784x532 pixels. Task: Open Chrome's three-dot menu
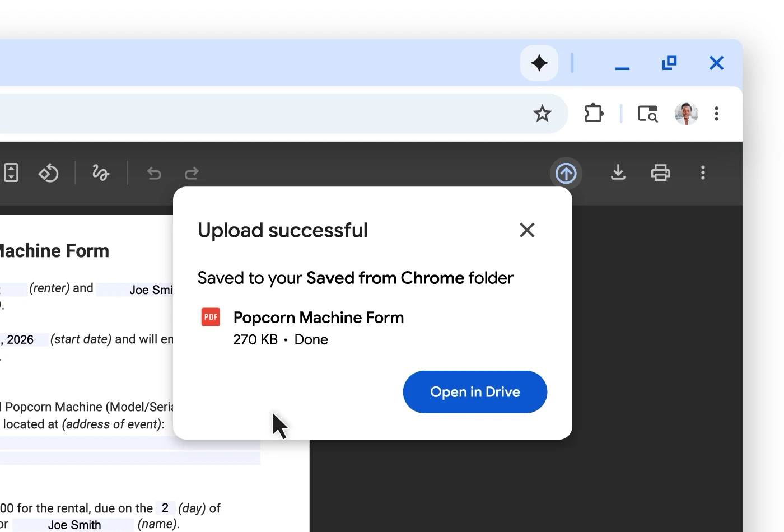[x=717, y=114]
